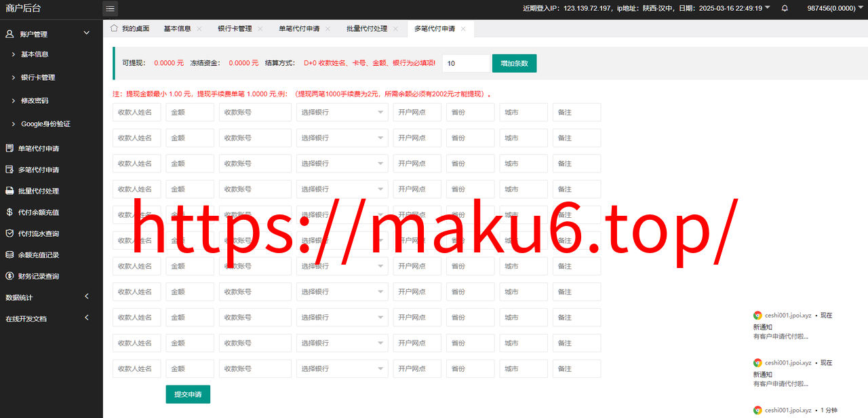This screenshot has height=418, width=868.
Task: Click the dropdown arrow after the login date
Action: click(x=768, y=8)
